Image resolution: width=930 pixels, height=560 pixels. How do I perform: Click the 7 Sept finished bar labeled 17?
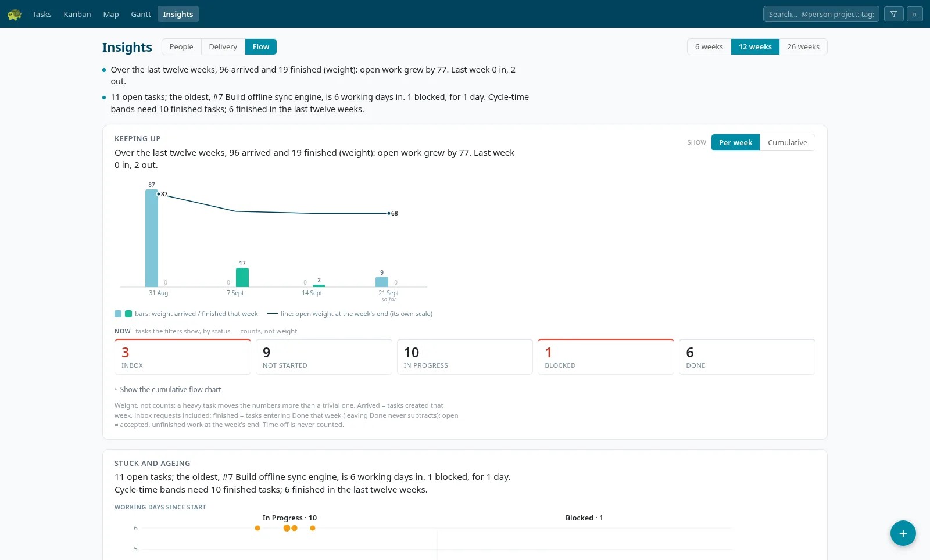click(242, 277)
